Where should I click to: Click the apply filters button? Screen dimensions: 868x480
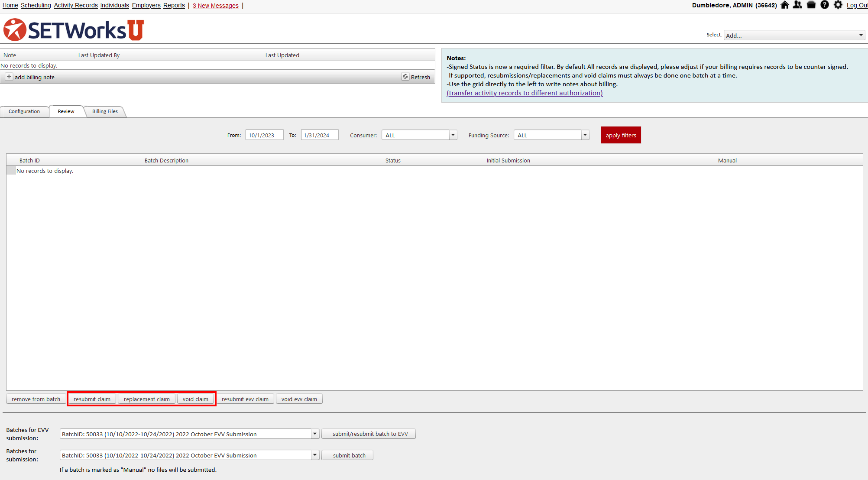(621, 135)
